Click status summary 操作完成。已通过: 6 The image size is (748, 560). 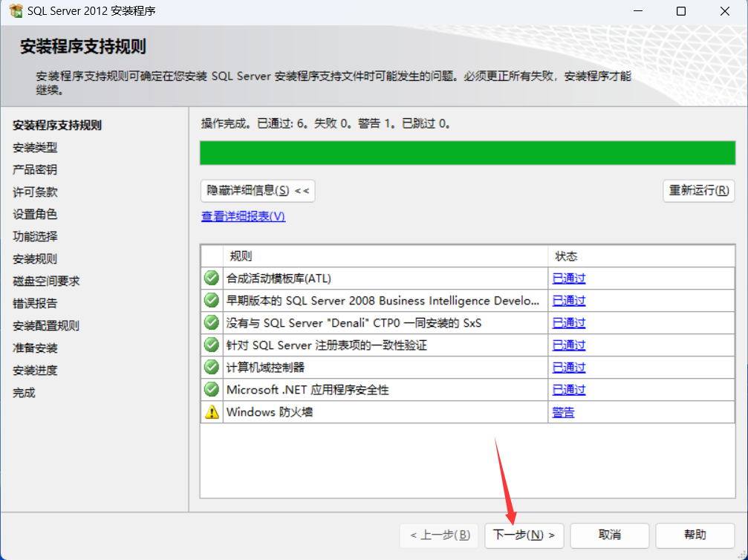pyautogui.click(x=255, y=124)
